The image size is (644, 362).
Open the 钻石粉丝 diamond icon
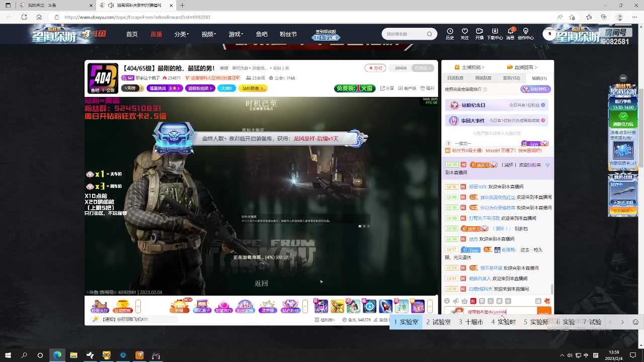point(290,306)
